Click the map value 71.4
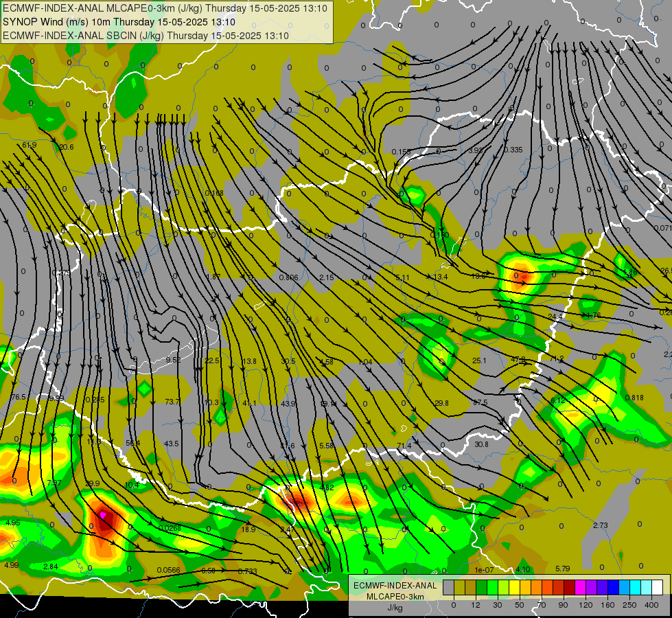Screen dimensions: 672x618 (x=404, y=446)
